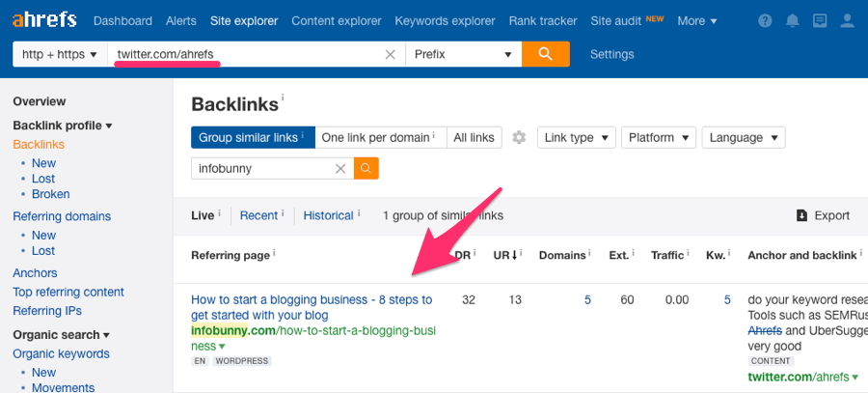
Task: Sort by UR column
Action: click(x=505, y=255)
